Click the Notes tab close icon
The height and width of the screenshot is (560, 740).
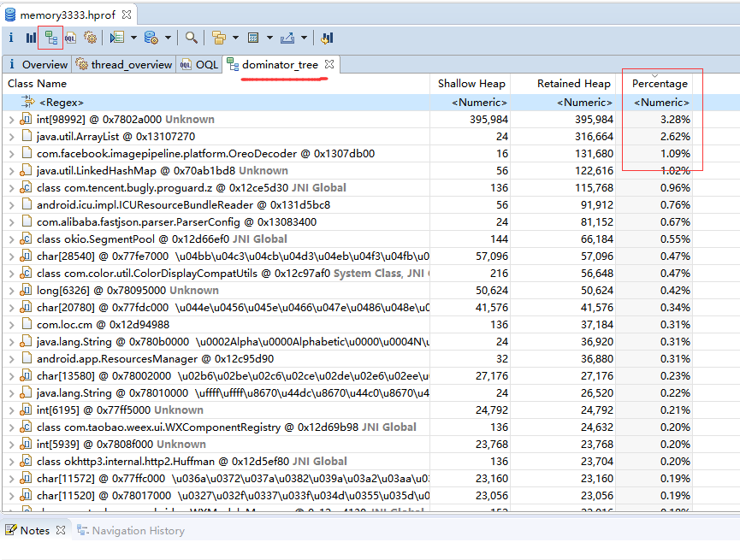(60, 530)
